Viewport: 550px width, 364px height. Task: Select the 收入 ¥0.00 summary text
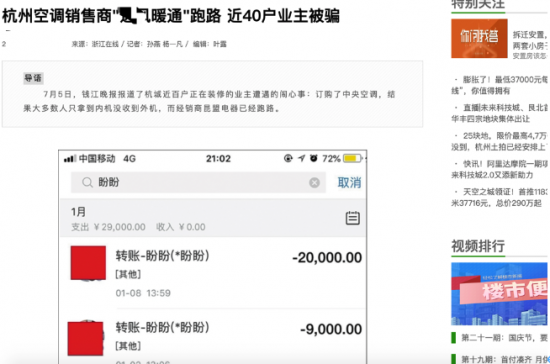(x=181, y=227)
